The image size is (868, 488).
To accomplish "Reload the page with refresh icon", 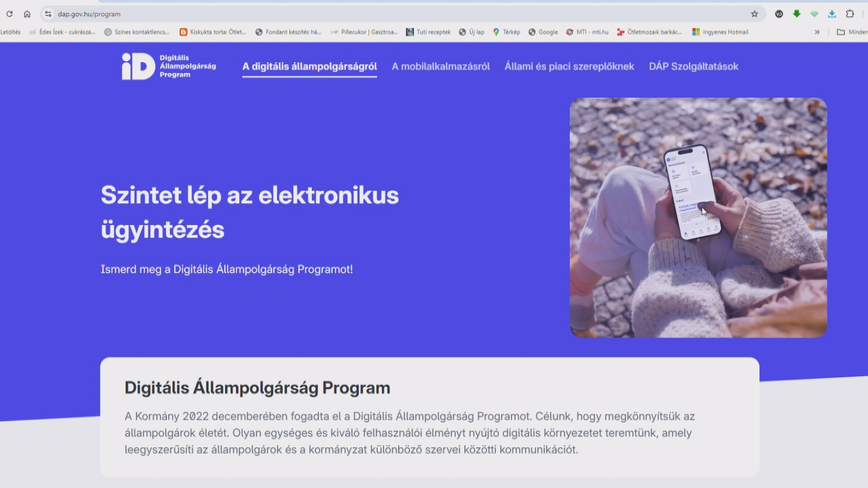I will pyautogui.click(x=9, y=14).
